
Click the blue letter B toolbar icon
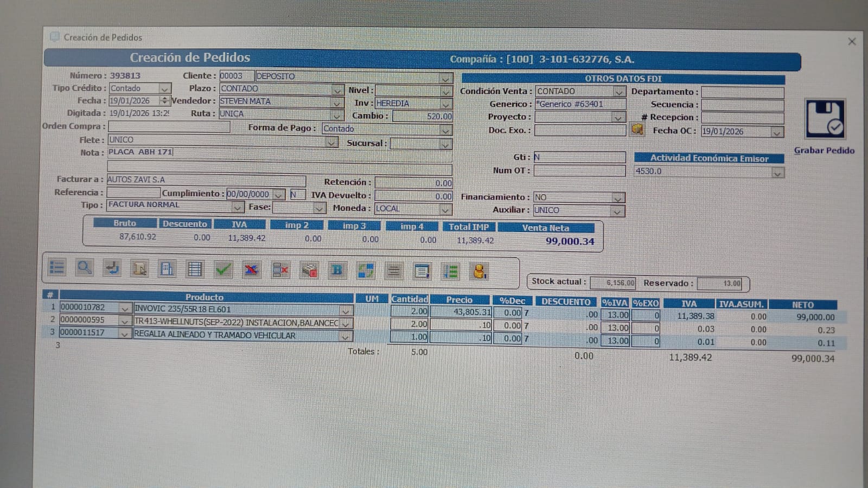[x=337, y=270]
